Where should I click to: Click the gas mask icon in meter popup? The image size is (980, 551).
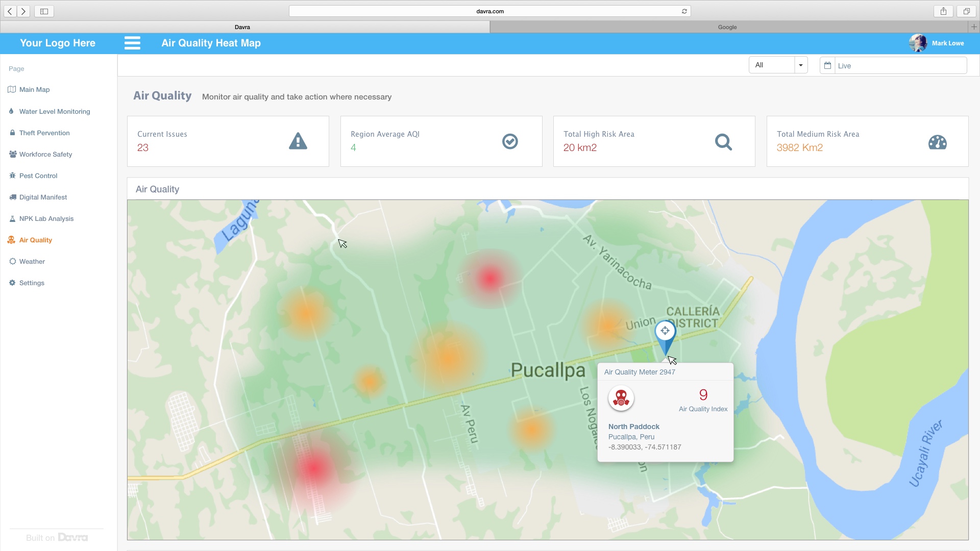[621, 398]
